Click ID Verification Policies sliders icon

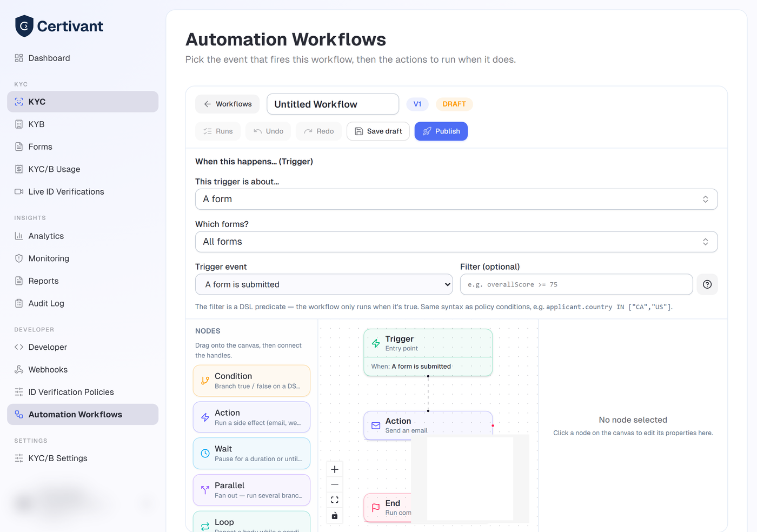click(x=19, y=392)
